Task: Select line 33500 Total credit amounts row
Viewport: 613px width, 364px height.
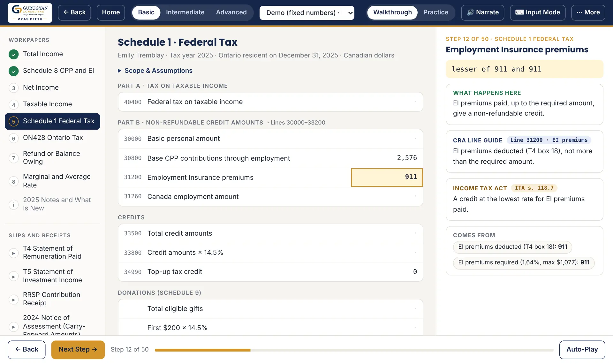Action: click(x=270, y=234)
